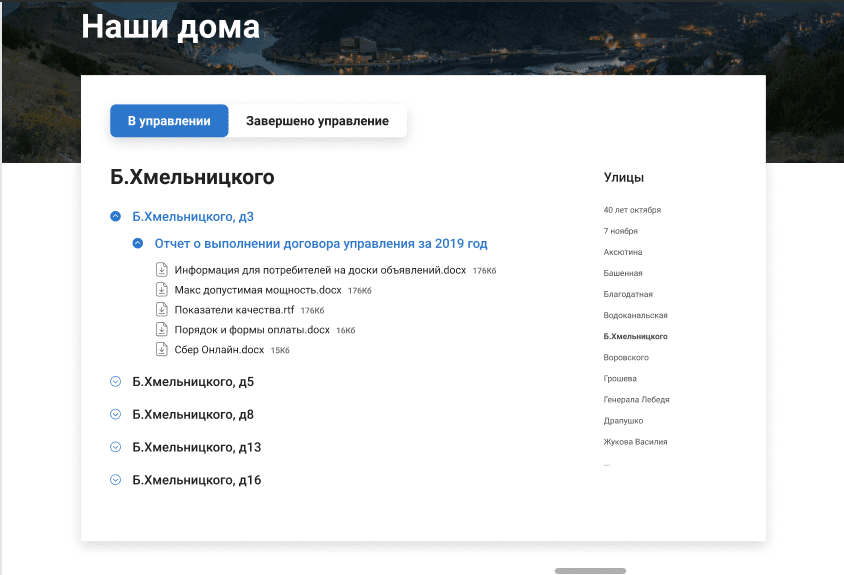Click file icon next to Сбер Онлайн.docx
This screenshot has width=844, height=575.
(x=162, y=350)
